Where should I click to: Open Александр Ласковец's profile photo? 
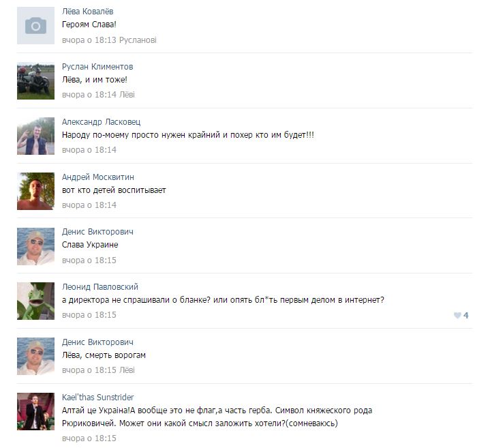pyautogui.click(x=35, y=136)
